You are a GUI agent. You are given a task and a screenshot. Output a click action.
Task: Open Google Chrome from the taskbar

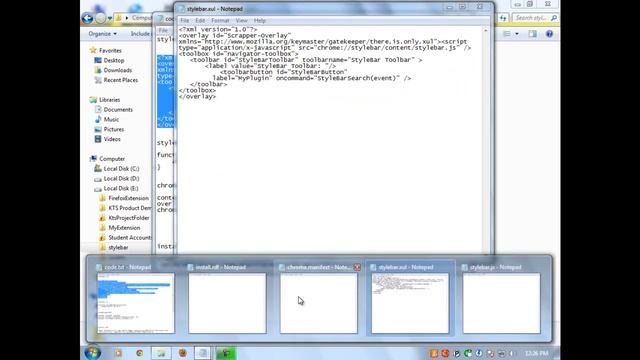pyautogui.click(x=140, y=353)
